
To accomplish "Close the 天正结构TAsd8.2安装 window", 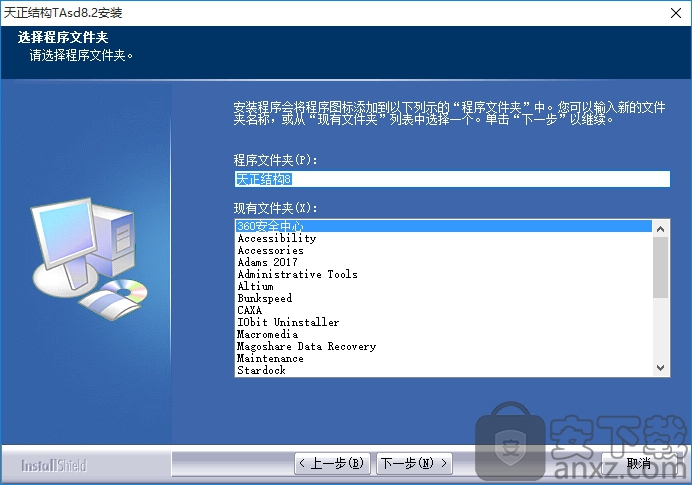I will point(676,13).
